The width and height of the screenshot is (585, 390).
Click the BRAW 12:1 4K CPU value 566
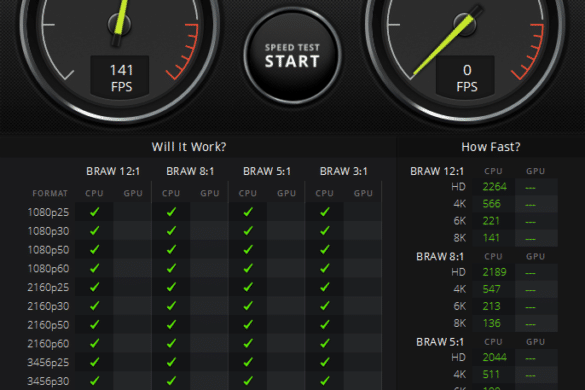(x=491, y=204)
